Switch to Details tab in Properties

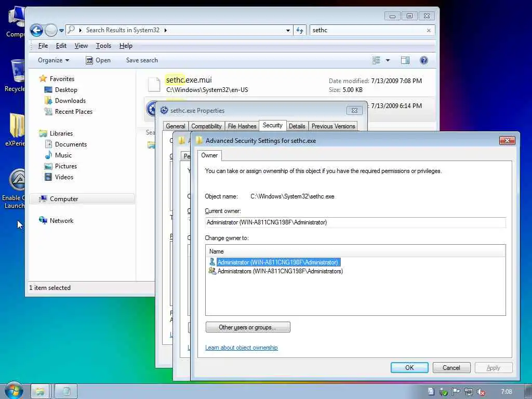pyautogui.click(x=297, y=126)
